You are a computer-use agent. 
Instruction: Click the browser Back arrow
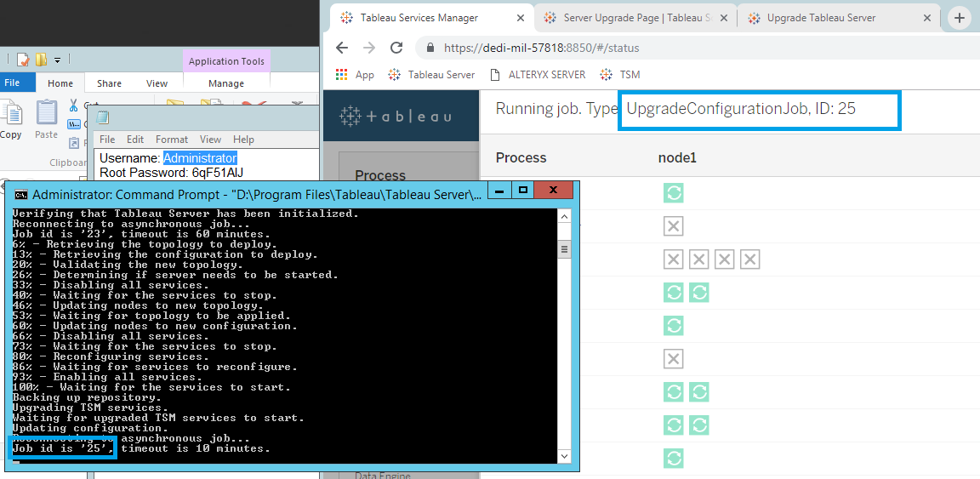[x=342, y=48]
